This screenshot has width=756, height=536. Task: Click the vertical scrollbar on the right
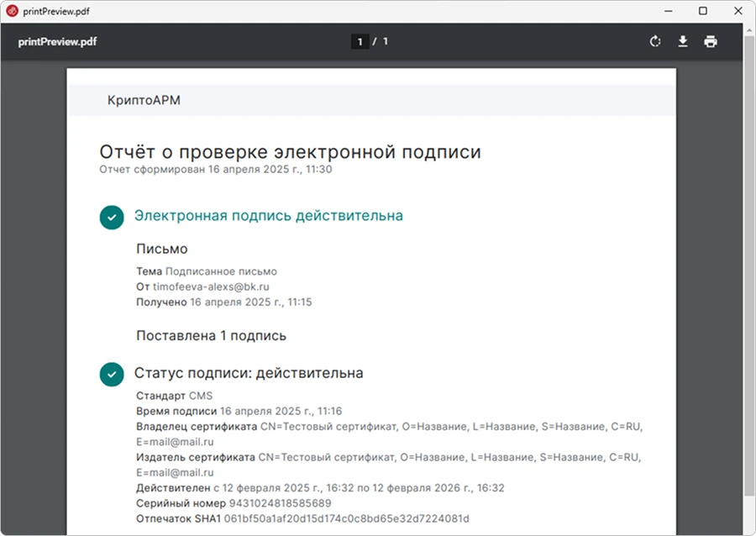point(750,252)
